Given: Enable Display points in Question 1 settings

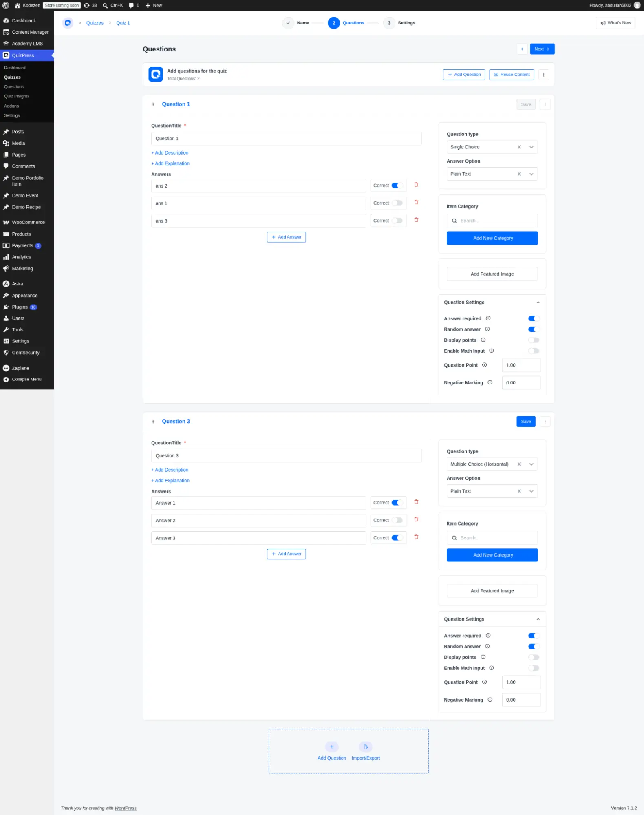Looking at the screenshot, I should click(x=534, y=340).
